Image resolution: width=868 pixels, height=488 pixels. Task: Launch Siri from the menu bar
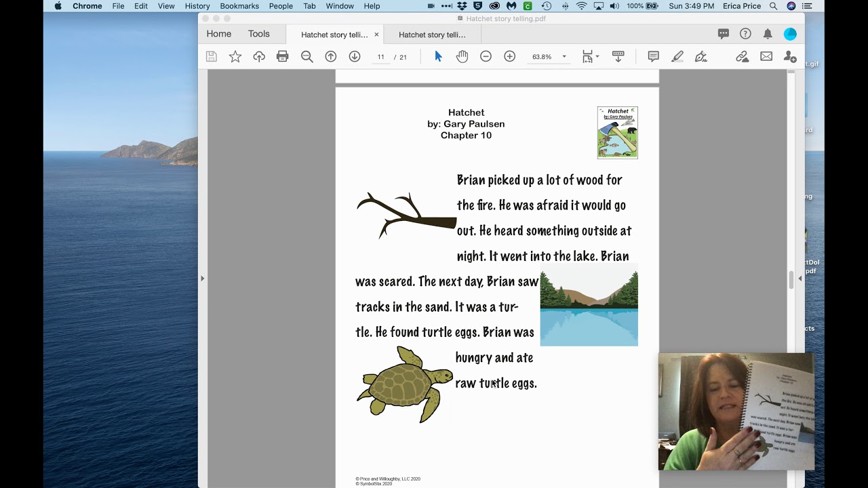click(x=791, y=6)
